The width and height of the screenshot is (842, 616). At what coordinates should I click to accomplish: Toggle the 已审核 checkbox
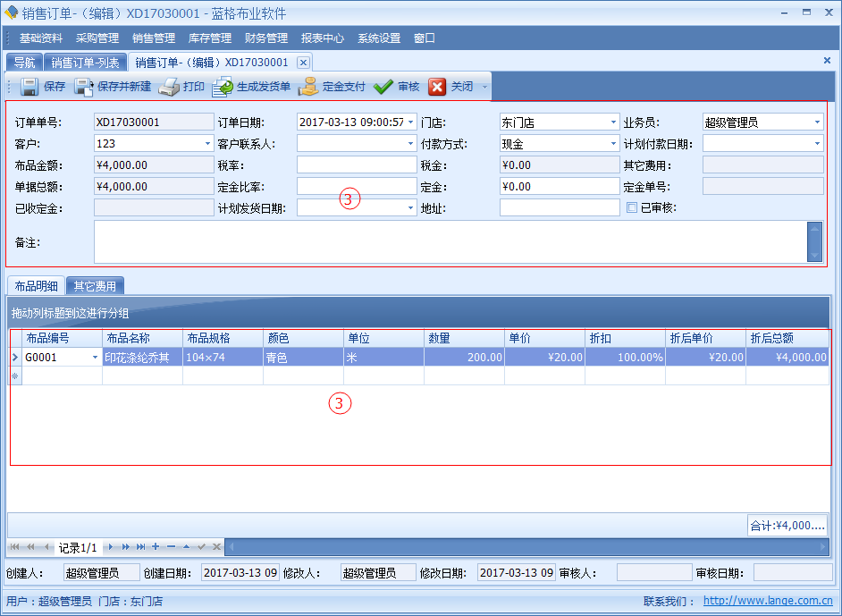[632, 208]
